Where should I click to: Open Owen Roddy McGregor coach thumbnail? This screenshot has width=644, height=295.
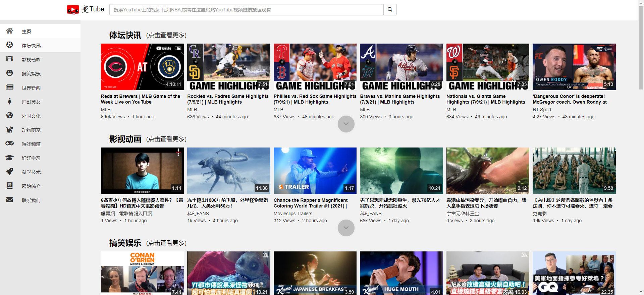coord(574,67)
